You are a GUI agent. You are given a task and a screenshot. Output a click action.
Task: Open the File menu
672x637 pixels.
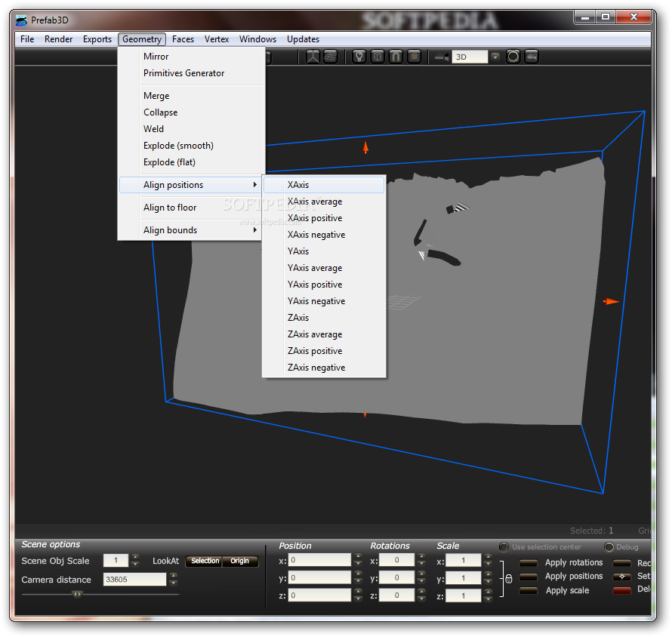(x=27, y=39)
